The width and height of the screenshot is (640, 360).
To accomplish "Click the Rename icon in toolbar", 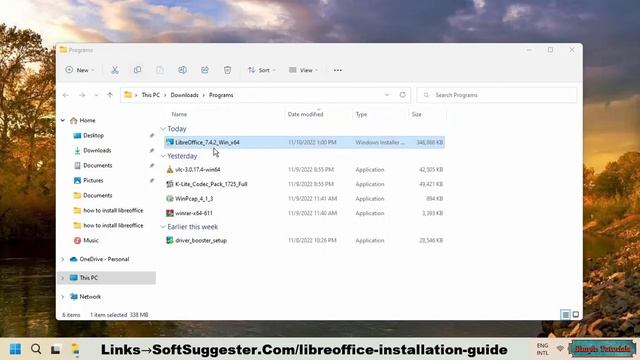I will click(182, 70).
